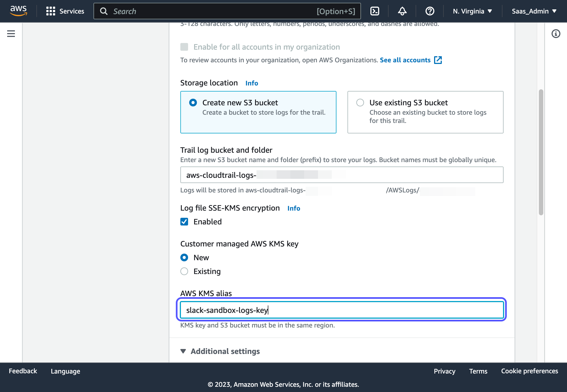567x392 pixels.
Task: Open the N. Virginia region dropdown
Action: 472,11
